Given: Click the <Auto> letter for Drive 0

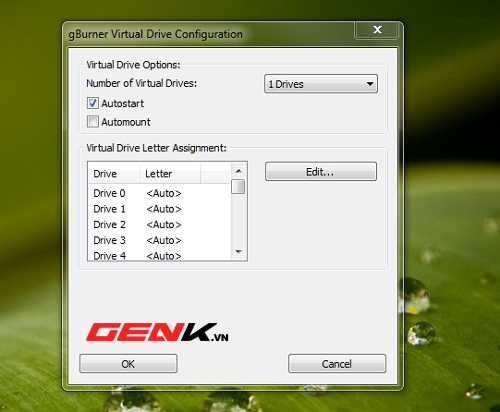Looking at the screenshot, I should tap(164, 193).
